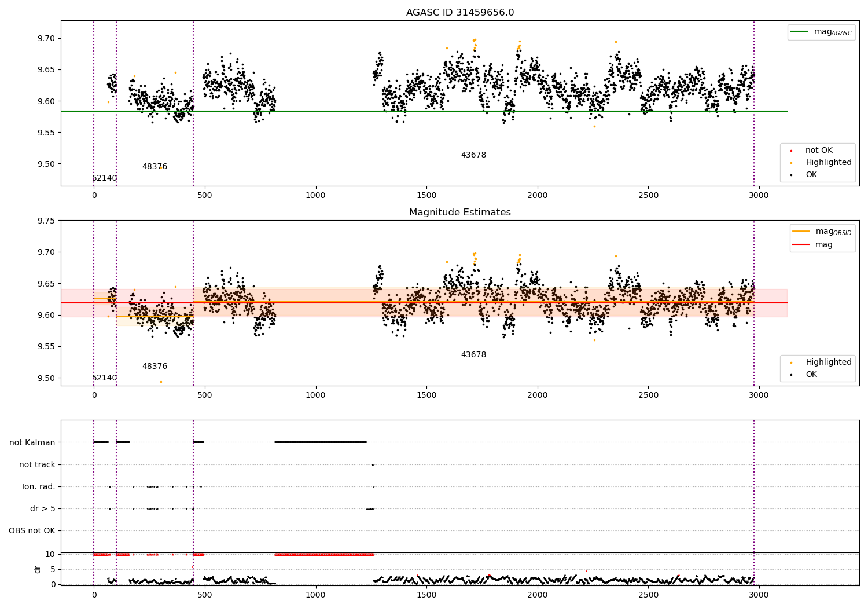Select the 'not Kalman' axis label
The height and width of the screenshot is (608, 868).
point(32,442)
